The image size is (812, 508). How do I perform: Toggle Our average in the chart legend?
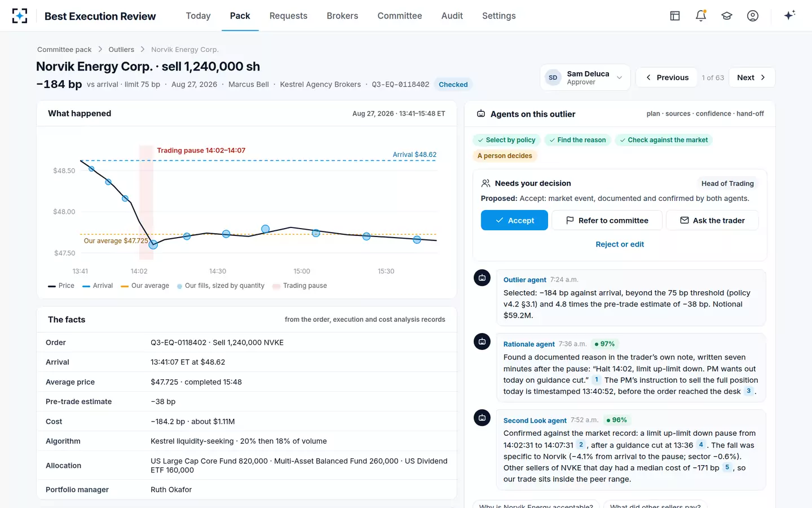pos(145,286)
